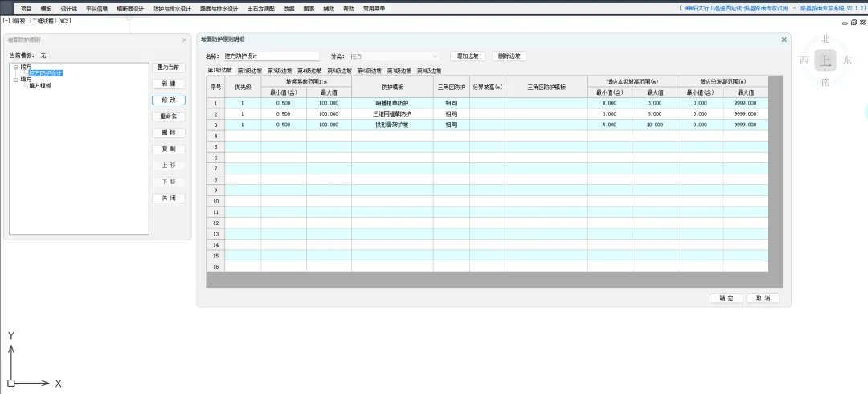Confirm with the 确定 button
The image size is (868, 394).
pyautogui.click(x=727, y=298)
